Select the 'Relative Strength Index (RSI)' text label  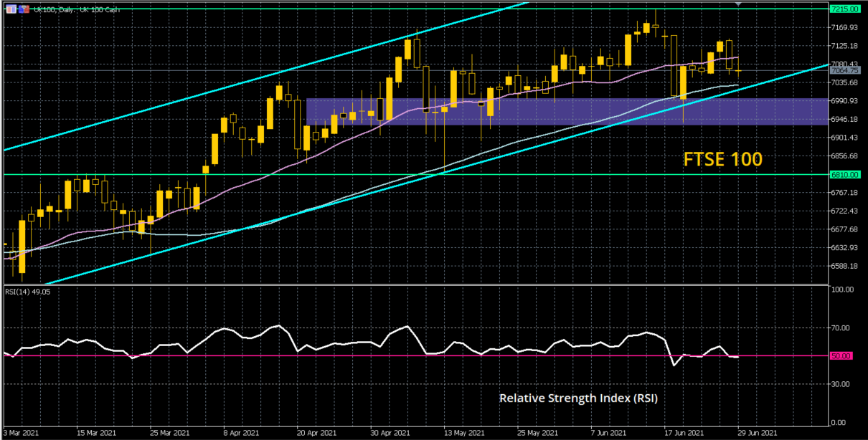point(579,398)
